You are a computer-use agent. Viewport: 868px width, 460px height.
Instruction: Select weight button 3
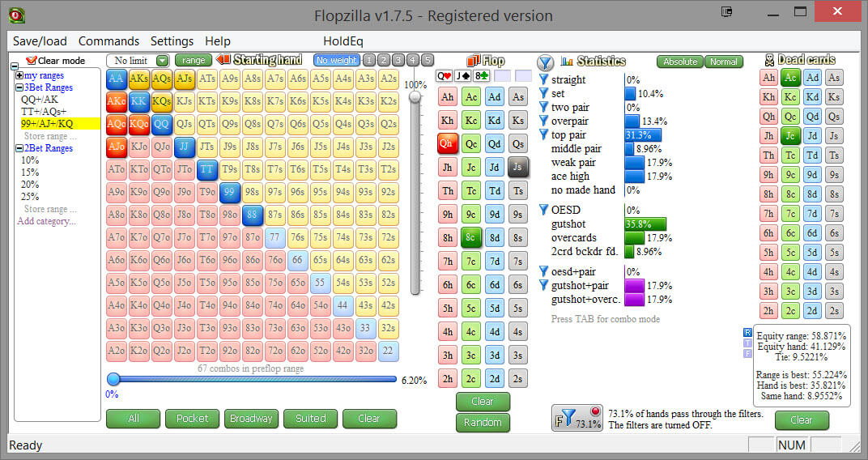pos(398,61)
